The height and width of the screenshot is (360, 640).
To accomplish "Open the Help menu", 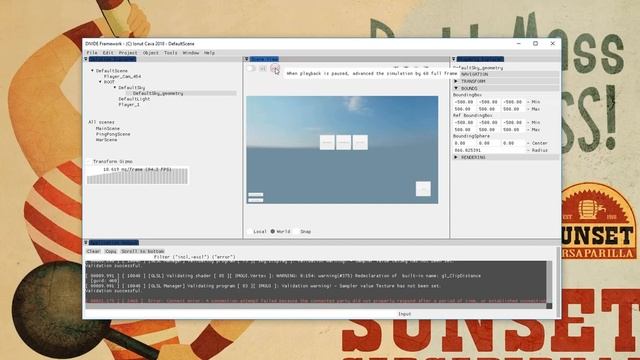I will tap(209, 53).
